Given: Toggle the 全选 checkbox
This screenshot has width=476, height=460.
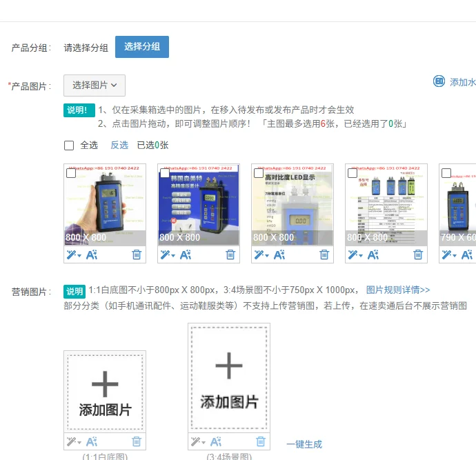Looking at the screenshot, I should pos(69,146).
